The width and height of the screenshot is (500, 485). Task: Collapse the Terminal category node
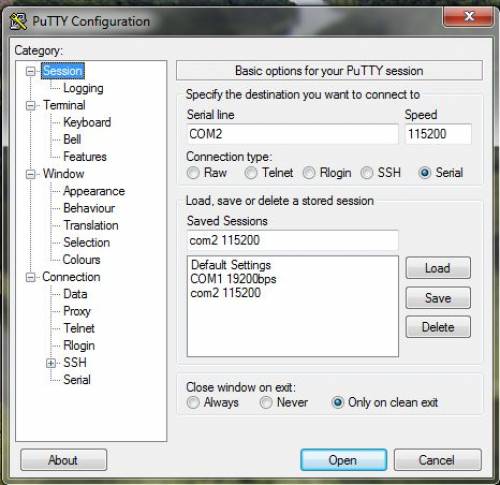click(31, 105)
